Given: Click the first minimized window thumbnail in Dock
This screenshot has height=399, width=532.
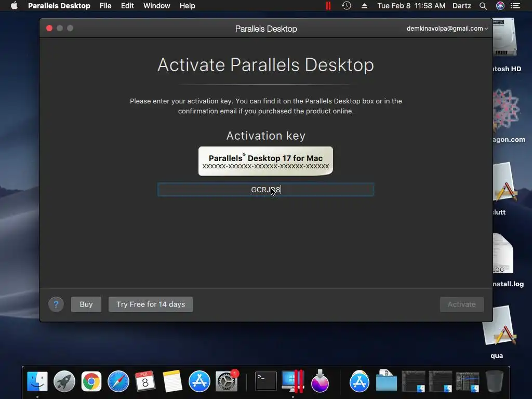Looking at the screenshot, I should (413, 381).
